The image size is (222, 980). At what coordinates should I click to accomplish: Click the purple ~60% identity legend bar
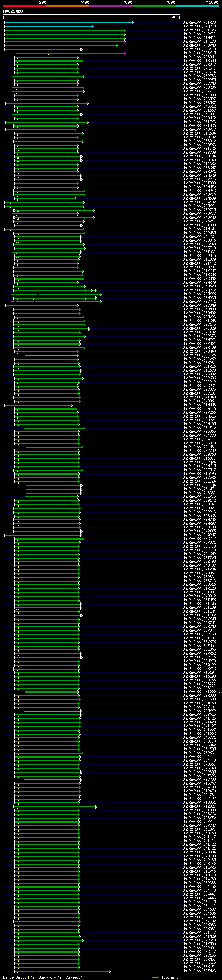click(x=111, y=6)
